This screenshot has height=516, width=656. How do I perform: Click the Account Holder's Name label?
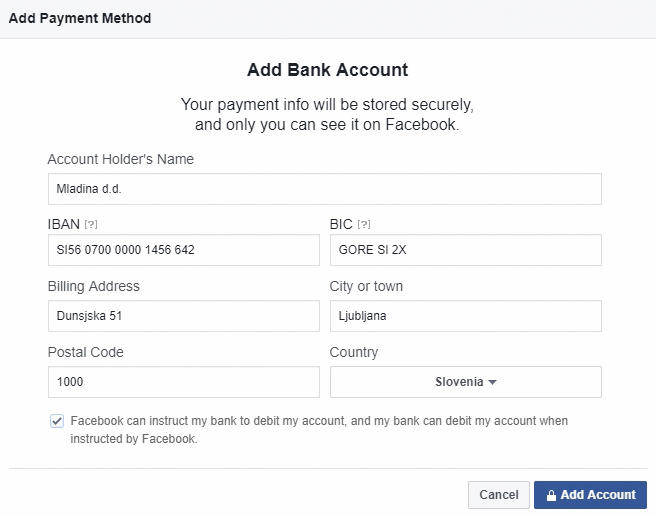(x=120, y=159)
